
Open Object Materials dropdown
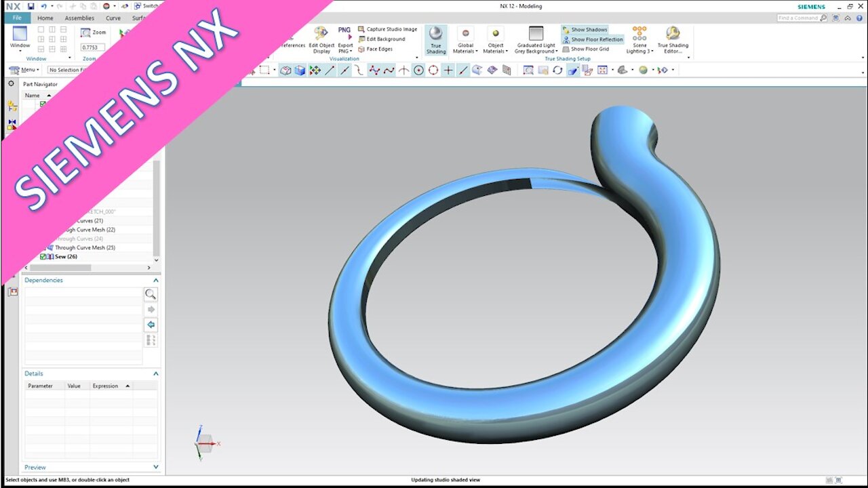coord(495,40)
